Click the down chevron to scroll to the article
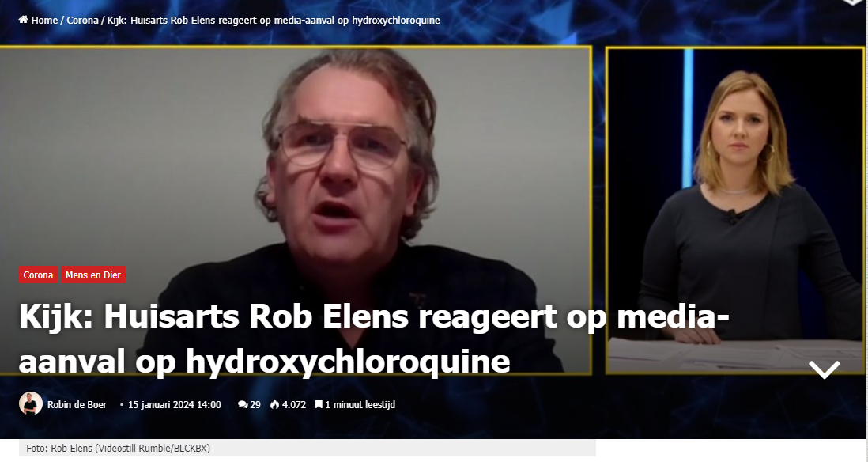 pyautogui.click(x=825, y=369)
